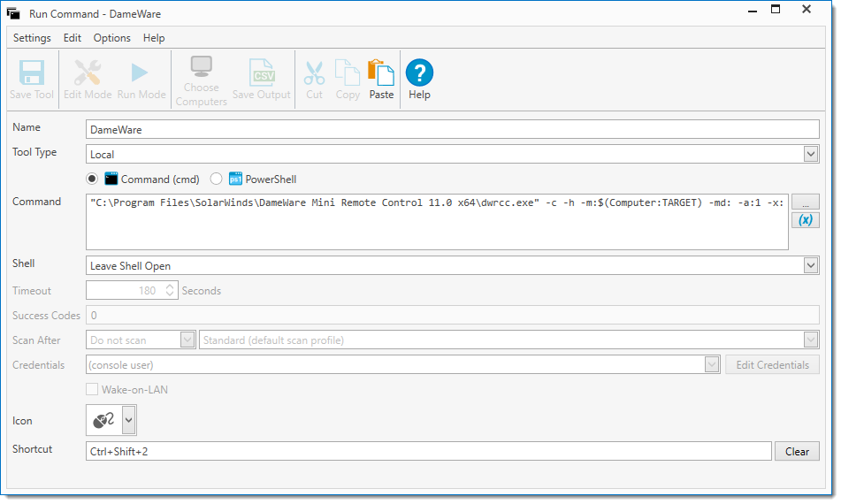
Task: Open the Do not scan dropdown
Action: (187, 340)
